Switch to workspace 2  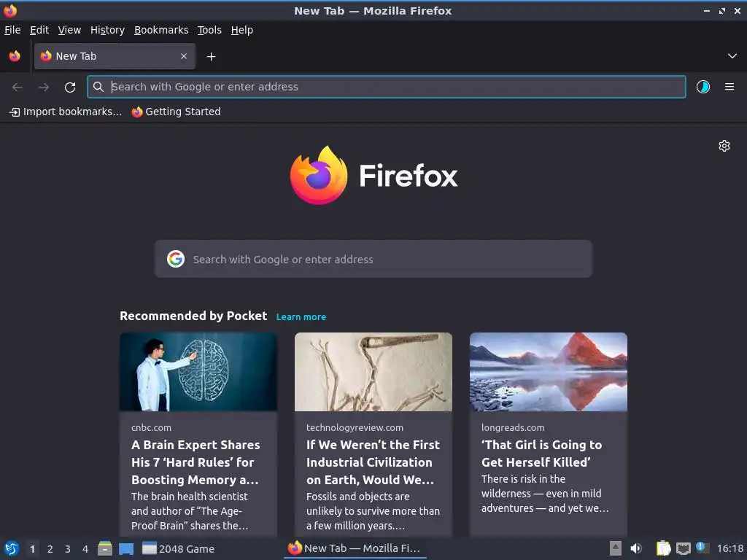[x=50, y=549]
